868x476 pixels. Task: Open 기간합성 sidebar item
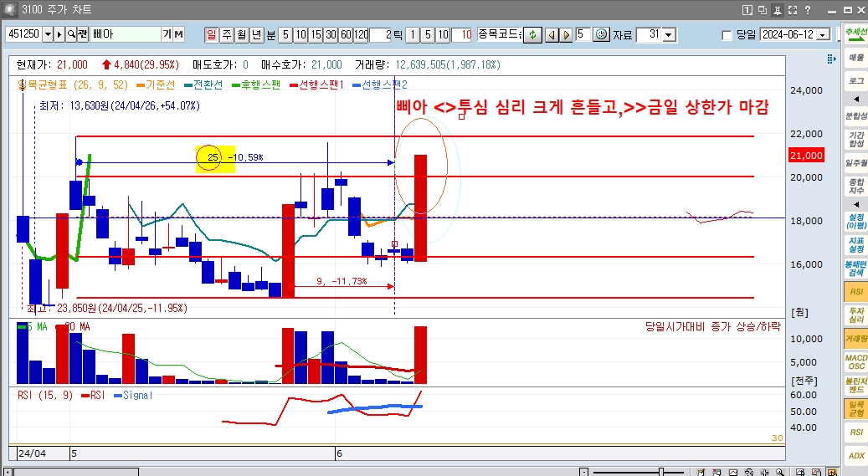click(855, 139)
